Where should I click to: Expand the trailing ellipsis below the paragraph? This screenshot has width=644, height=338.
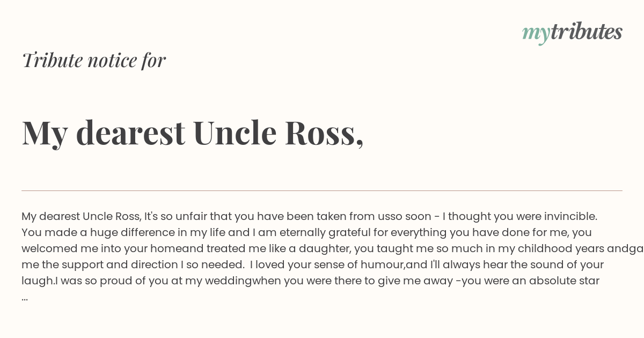[x=25, y=297]
